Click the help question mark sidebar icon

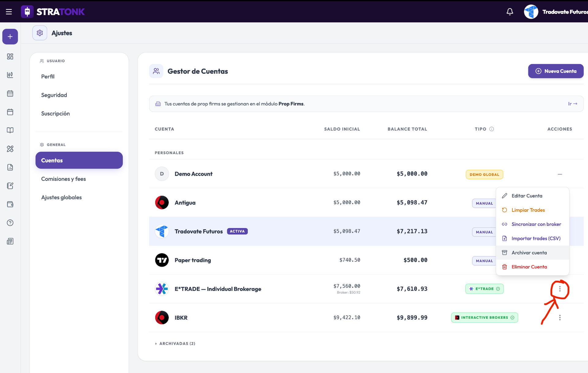[x=10, y=223]
